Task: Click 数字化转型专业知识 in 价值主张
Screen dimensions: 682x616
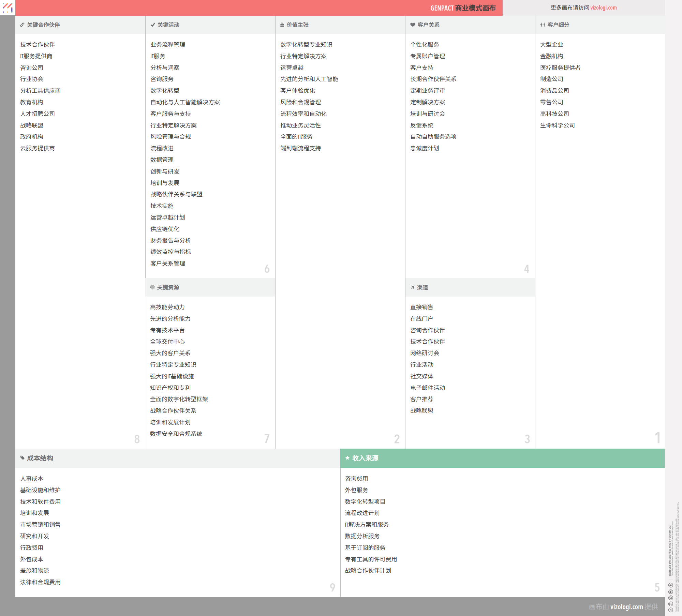Action: coord(306,45)
